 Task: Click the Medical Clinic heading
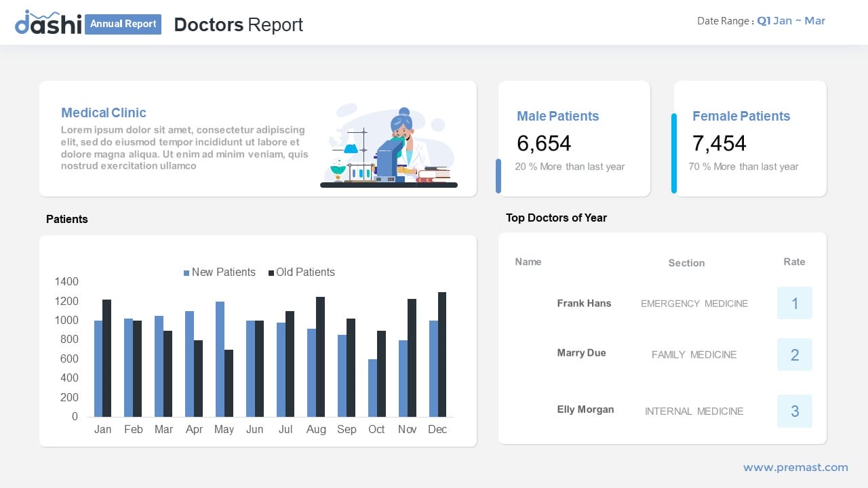click(x=104, y=113)
